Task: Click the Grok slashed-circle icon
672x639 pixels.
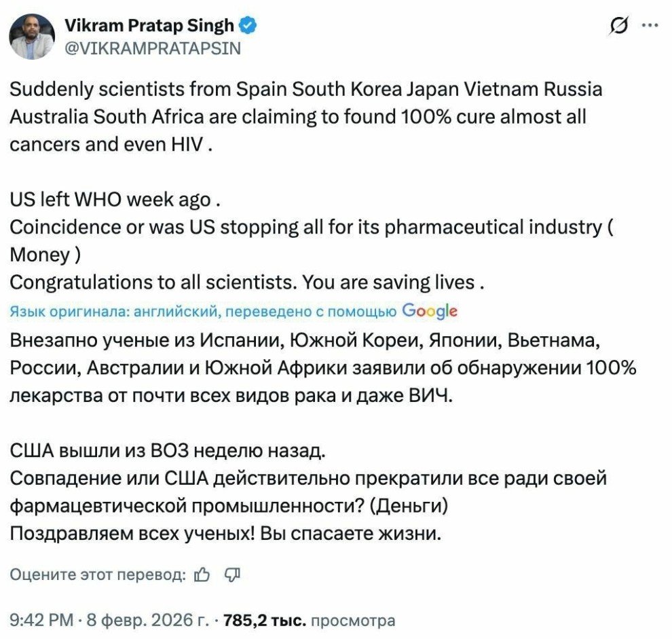Action: coord(618,26)
